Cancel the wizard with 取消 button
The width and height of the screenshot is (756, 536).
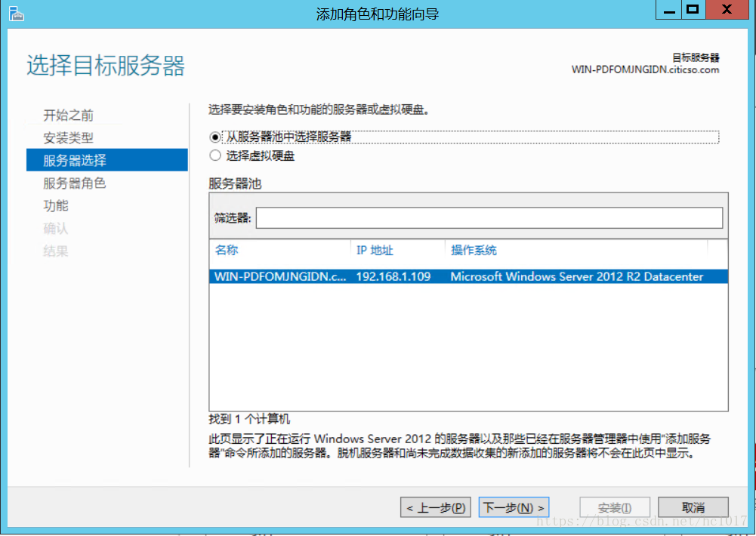693,507
